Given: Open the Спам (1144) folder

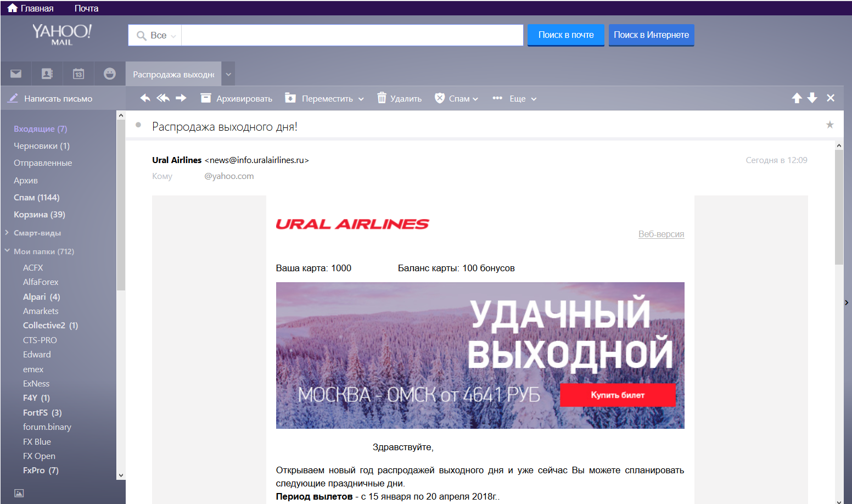Looking at the screenshot, I should (x=36, y=198).
